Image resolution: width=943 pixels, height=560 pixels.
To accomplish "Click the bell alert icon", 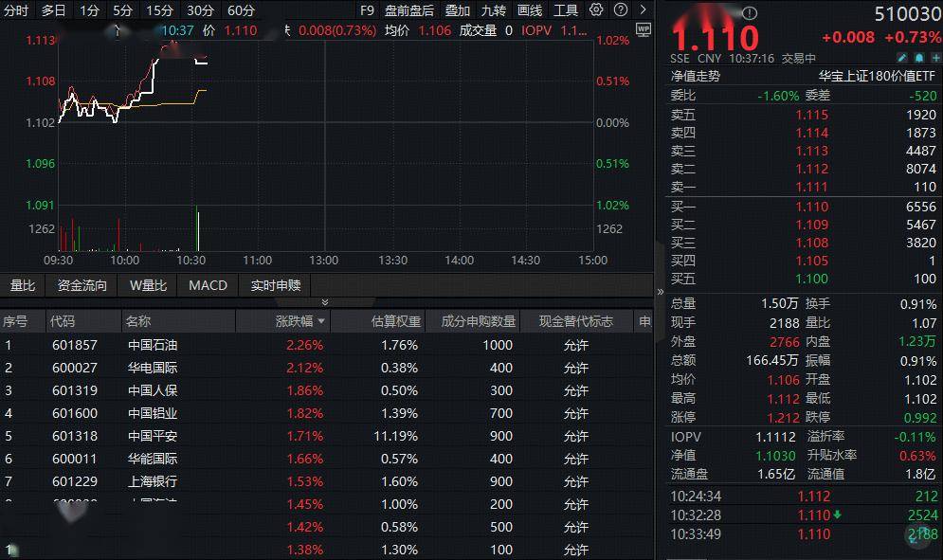I will pos(918,59).
